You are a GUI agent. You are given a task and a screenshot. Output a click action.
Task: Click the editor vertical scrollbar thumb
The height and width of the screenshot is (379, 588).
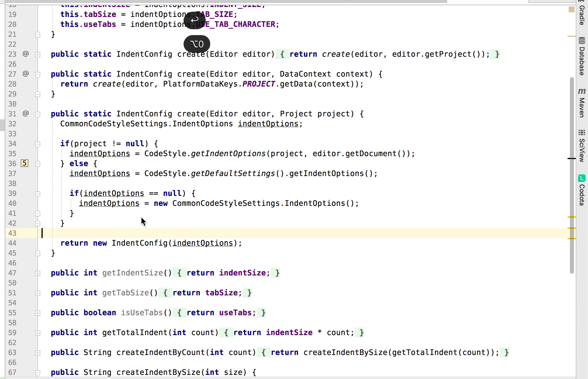[572, 175]
